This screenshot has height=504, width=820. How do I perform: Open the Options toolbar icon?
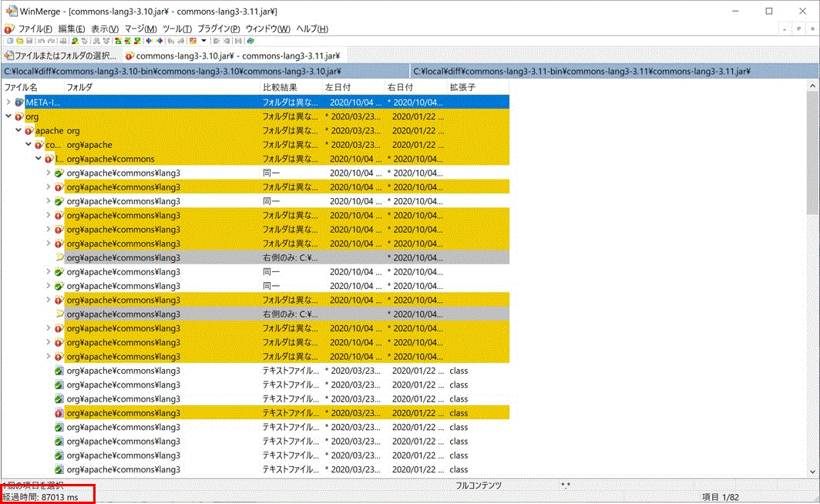click(193, 41)
